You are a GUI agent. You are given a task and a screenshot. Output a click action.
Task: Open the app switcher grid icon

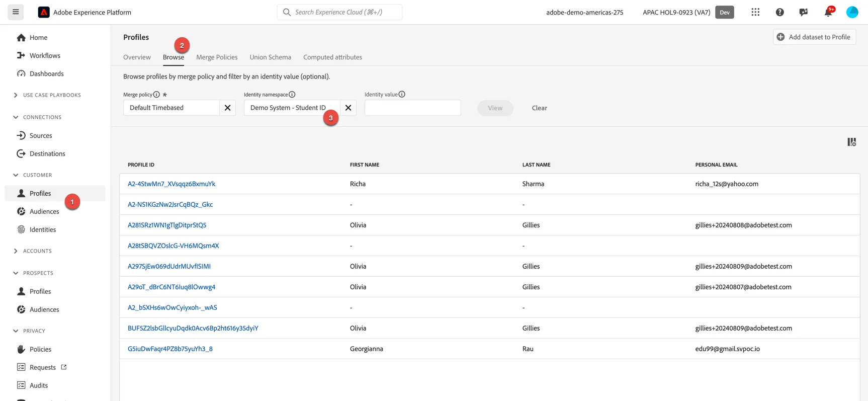[755, 12]
